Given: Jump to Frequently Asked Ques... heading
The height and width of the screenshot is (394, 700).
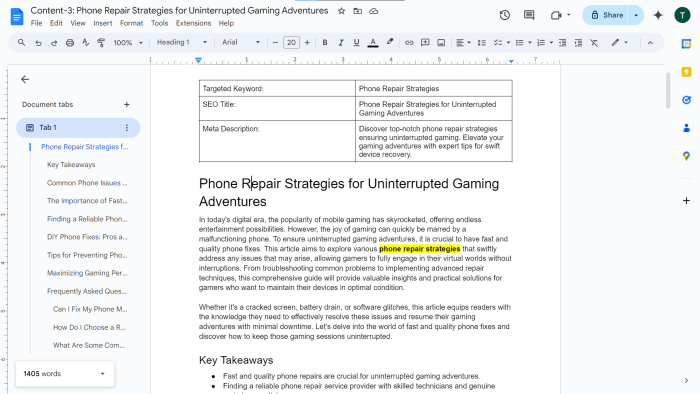Looking at the screenshot, I should coord(87,291).
